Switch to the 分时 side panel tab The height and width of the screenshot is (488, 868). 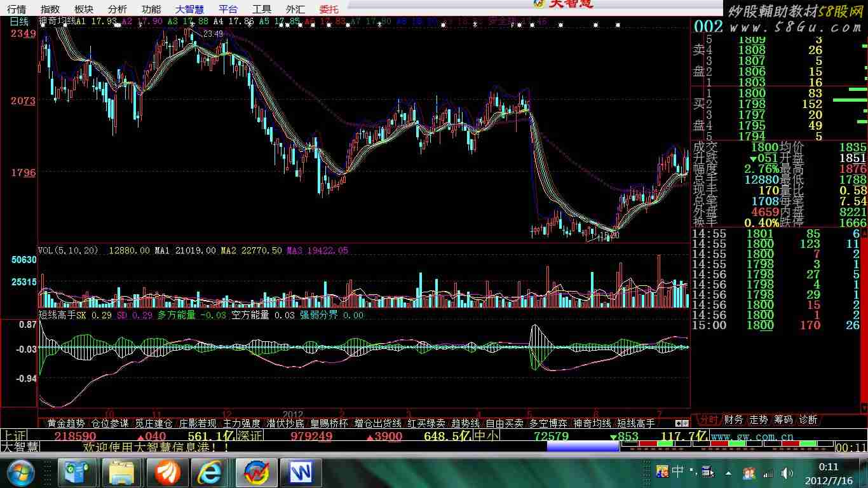(x=708, y=420)
